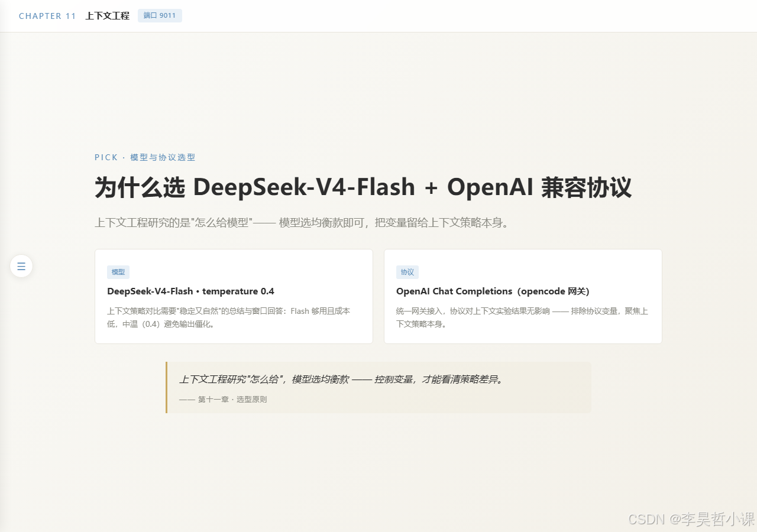The image size is (757, 532).
Task: Click the 协议 tag in second card
Action: 407,272
